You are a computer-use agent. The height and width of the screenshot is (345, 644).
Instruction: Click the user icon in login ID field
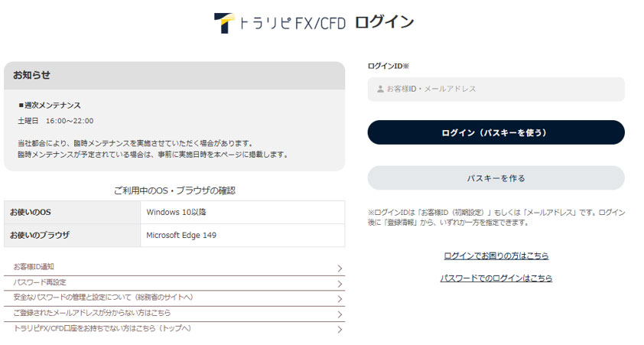tap(380, 89)
